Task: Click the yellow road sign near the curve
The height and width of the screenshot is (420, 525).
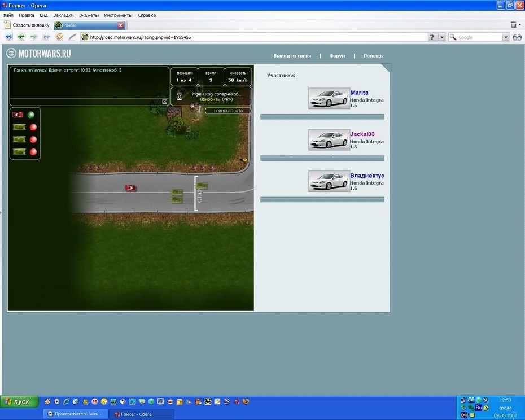Action: point(245,160)
